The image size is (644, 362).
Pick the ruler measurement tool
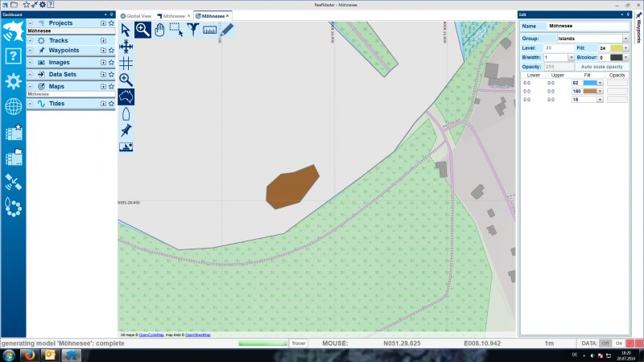(x=210, y=30)
